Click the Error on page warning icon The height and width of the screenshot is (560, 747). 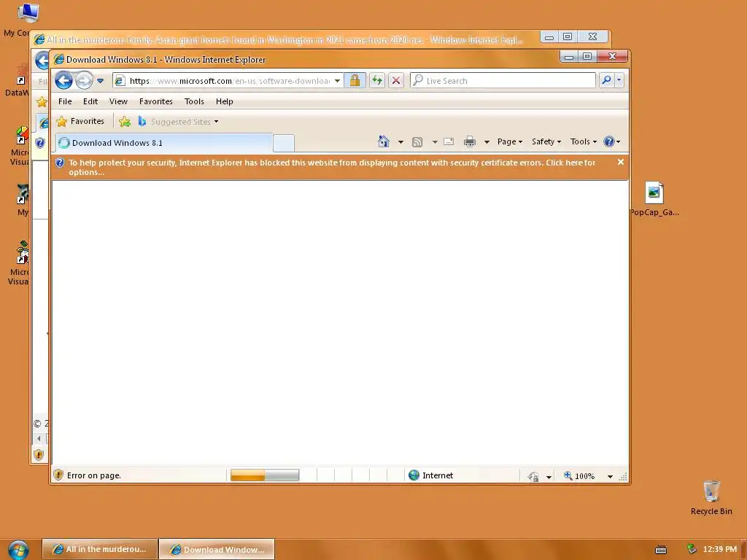click(x=58, y=475)
